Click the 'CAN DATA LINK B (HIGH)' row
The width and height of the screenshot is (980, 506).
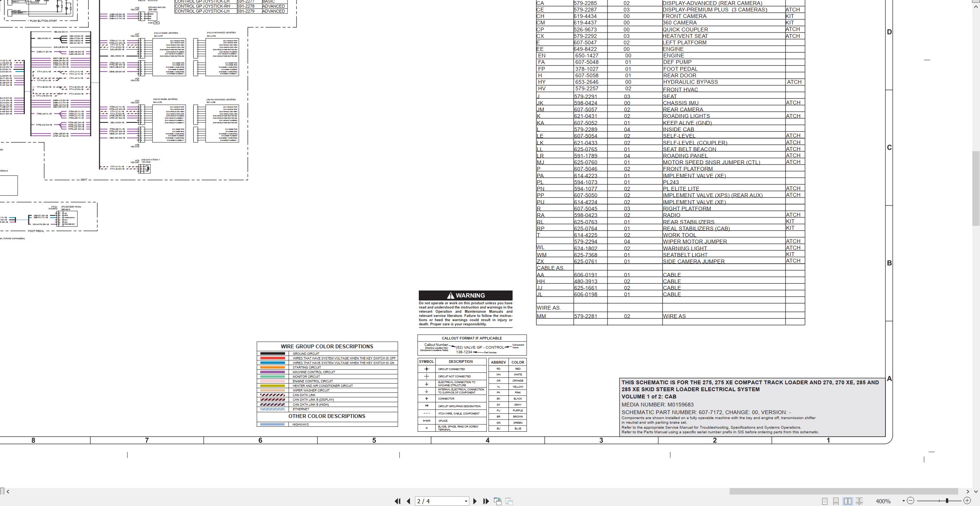(327, 405)
